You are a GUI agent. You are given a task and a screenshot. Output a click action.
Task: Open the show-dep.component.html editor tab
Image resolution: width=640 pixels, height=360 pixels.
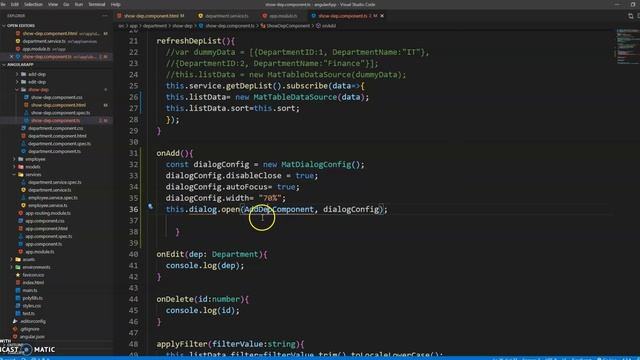[x=151, y=16]
